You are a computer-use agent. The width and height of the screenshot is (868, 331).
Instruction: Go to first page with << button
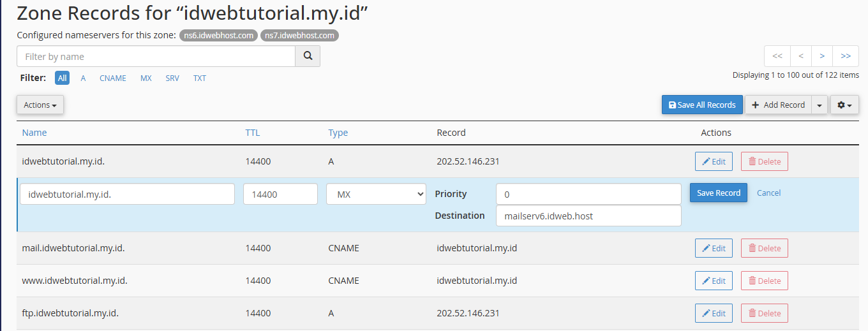coord(777,56)
